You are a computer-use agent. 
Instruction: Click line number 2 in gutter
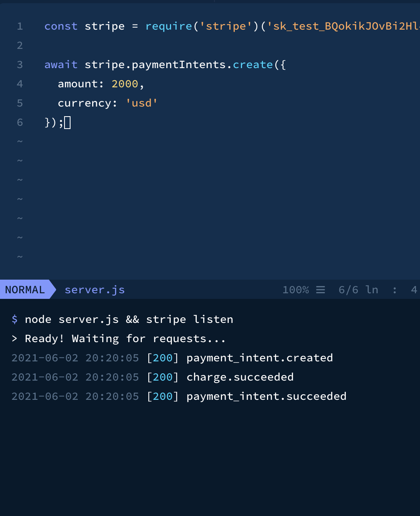tap(20, 46)
